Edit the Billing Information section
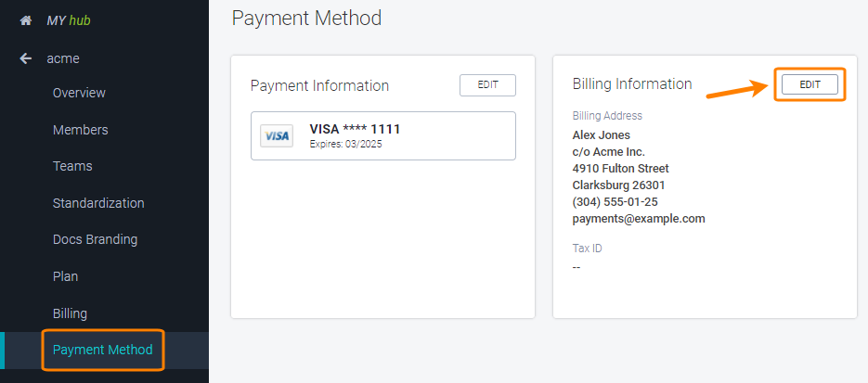This screenshot has width=868, height=383. click(x=810, y=84)
